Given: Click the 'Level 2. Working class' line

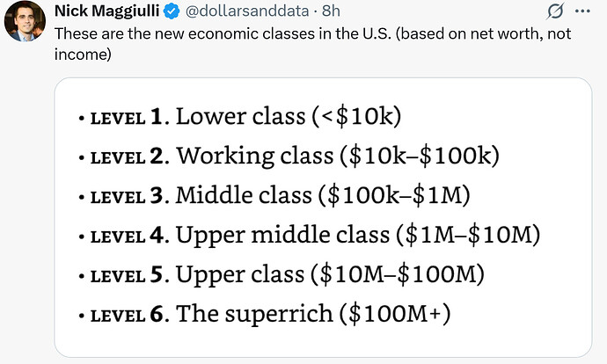Looking at the screenshot, I should coord(289,156).
